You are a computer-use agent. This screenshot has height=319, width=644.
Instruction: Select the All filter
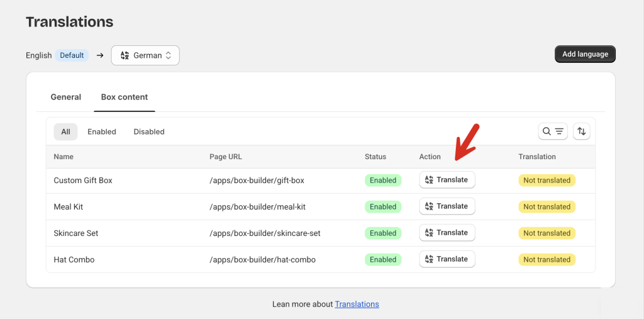(65, 132)
